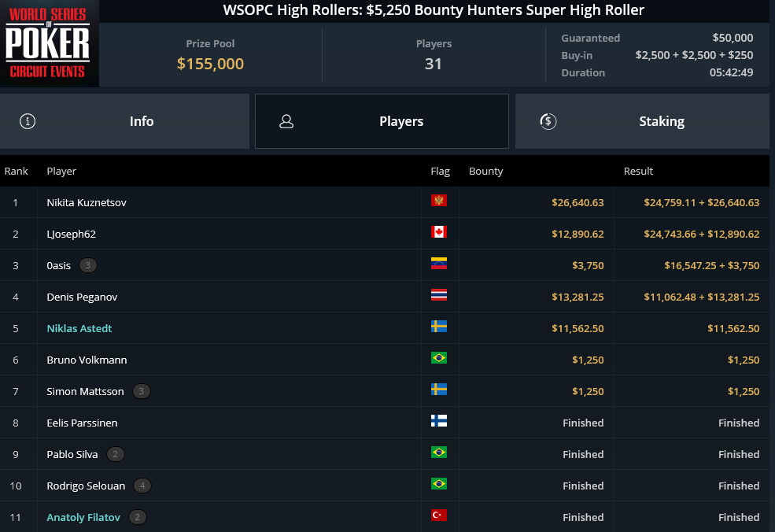Sort by the Bounty column header
The width and height of the screenshot is (775, 532).
486,171
